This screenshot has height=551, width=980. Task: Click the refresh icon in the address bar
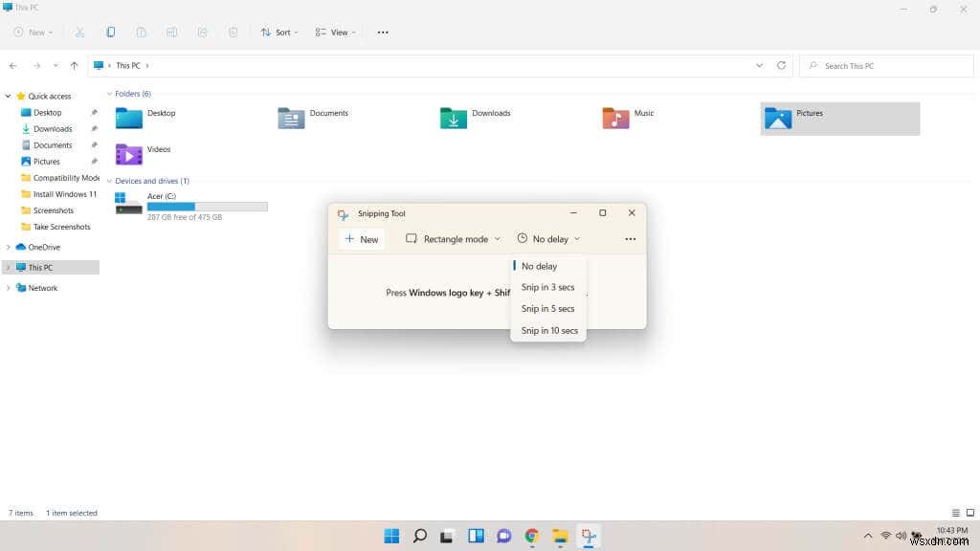(x=781, y=65)
